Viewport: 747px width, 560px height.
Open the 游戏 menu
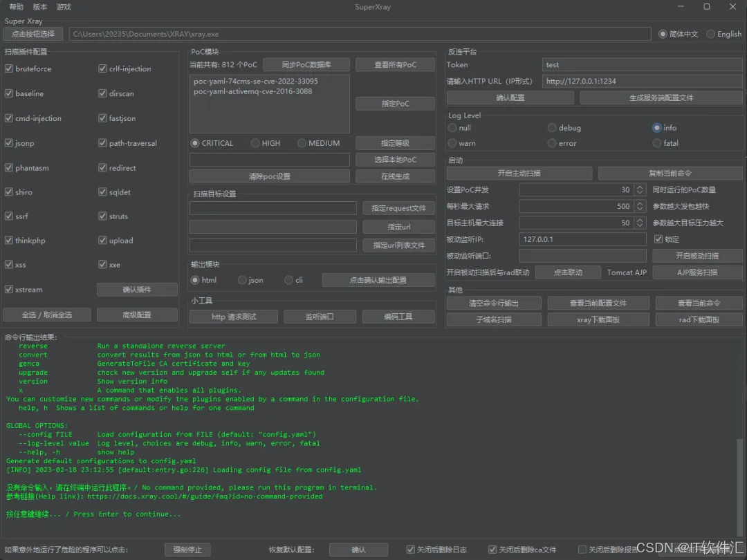64,7
